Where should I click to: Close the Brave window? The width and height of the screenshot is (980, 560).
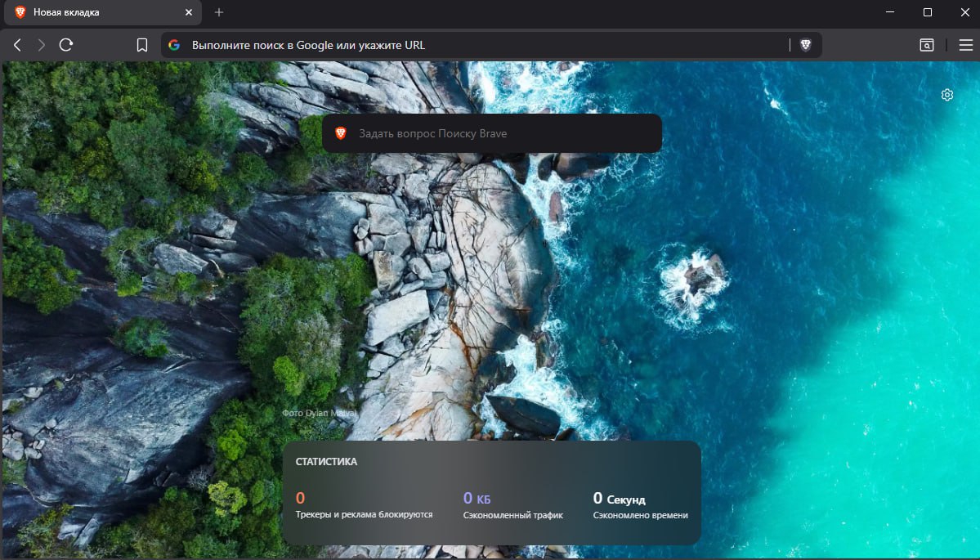964,12
